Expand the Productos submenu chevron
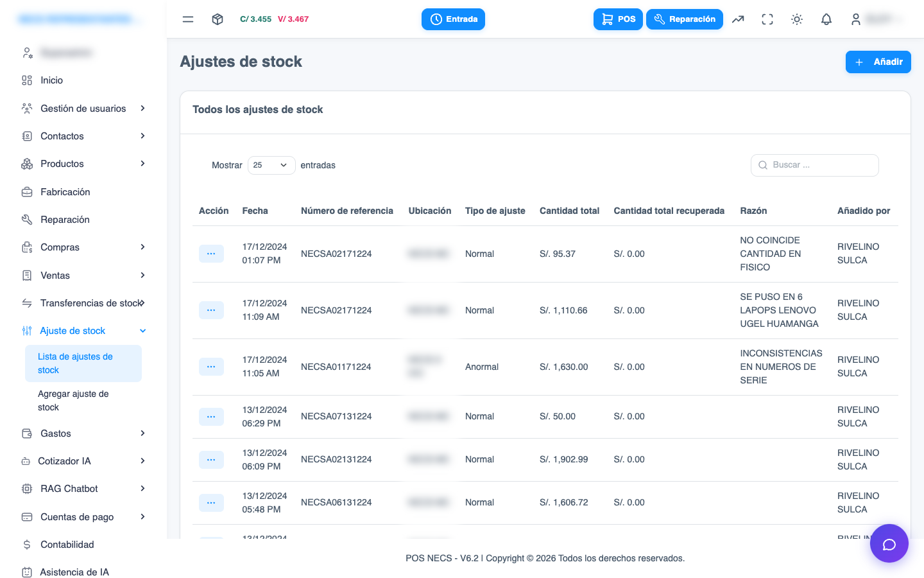 click(x=142, y=164)
